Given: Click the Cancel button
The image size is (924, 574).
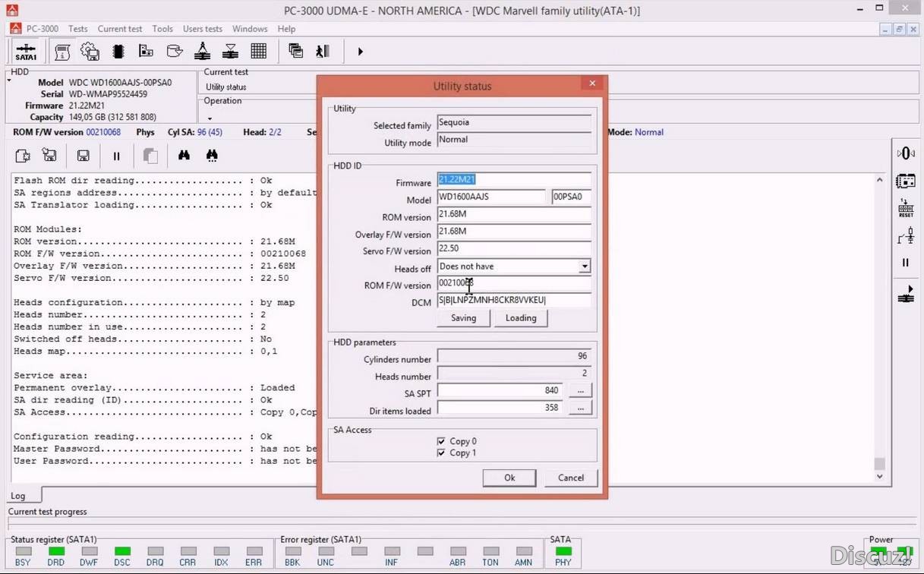Looking at the screenshot, I should [571, 478].
